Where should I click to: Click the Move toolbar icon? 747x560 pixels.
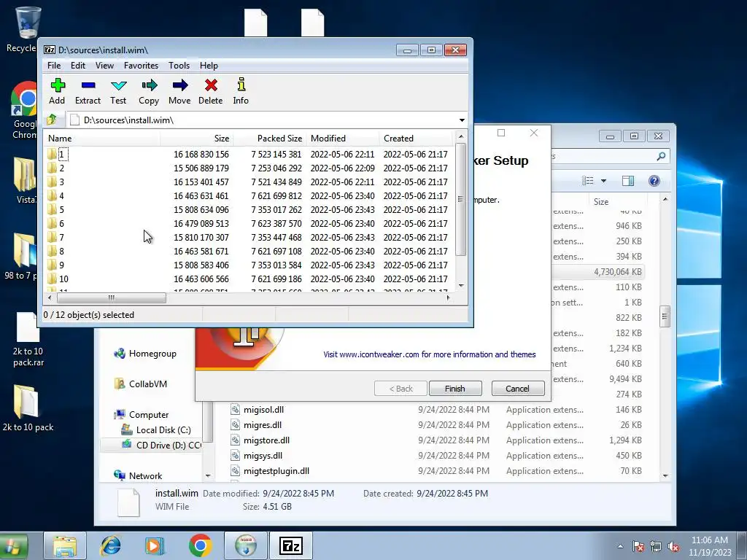(x=179, y=91)
